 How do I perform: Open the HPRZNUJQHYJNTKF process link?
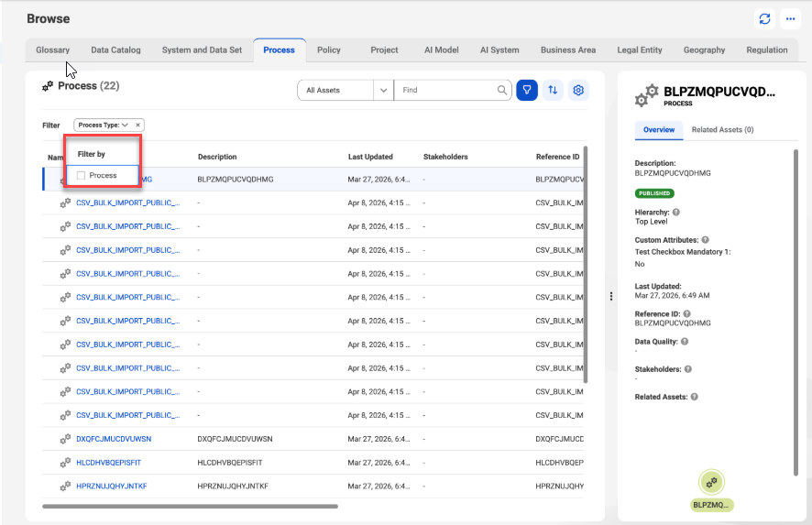(112, 487)
